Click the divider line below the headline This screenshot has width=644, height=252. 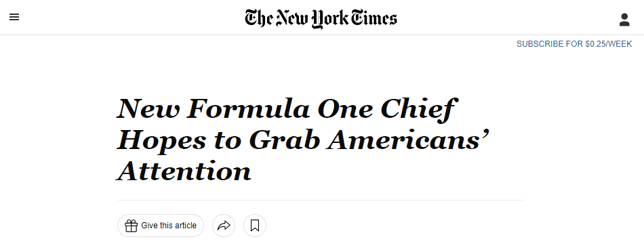pyautogui.click(x=321, y=201)
